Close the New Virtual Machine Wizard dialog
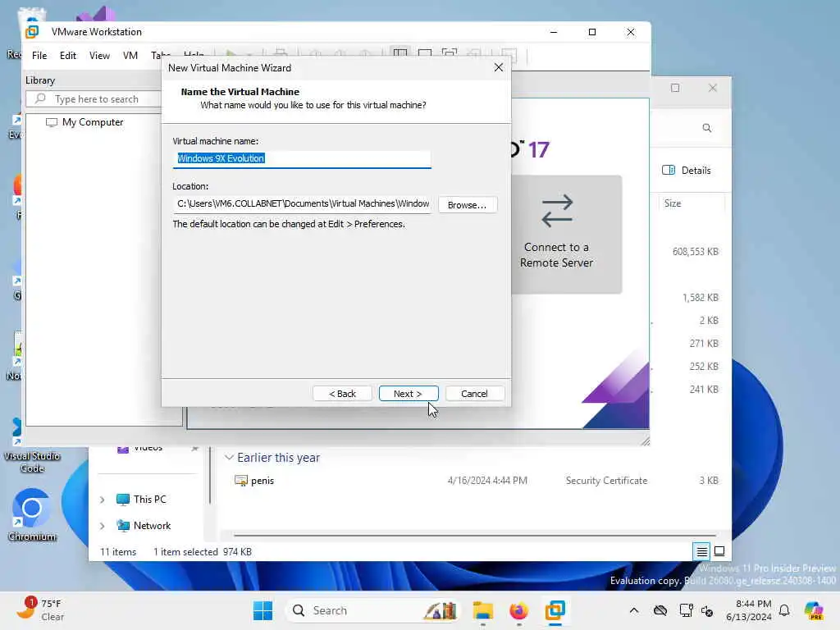Image resolution: width=840 pixels, height=630 pixels. pos(498,67)
